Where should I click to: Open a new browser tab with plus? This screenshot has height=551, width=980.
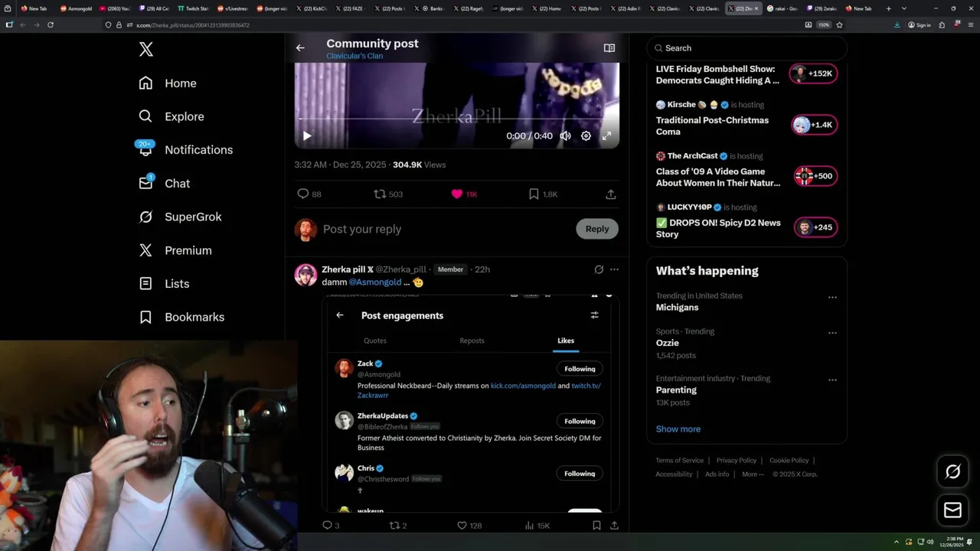tap(888, 8)
